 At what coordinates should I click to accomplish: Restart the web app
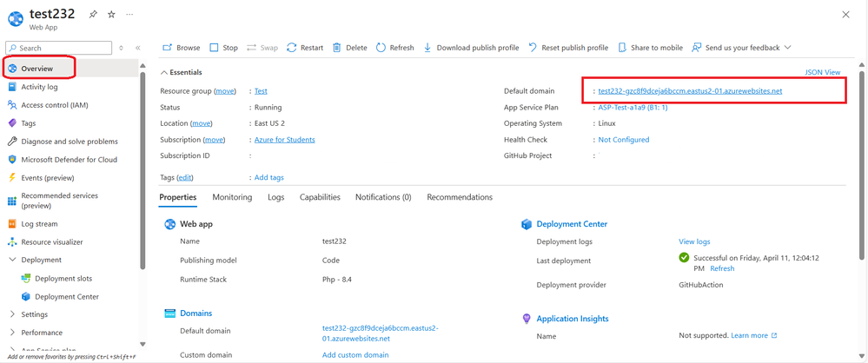(x=305, y=48)
